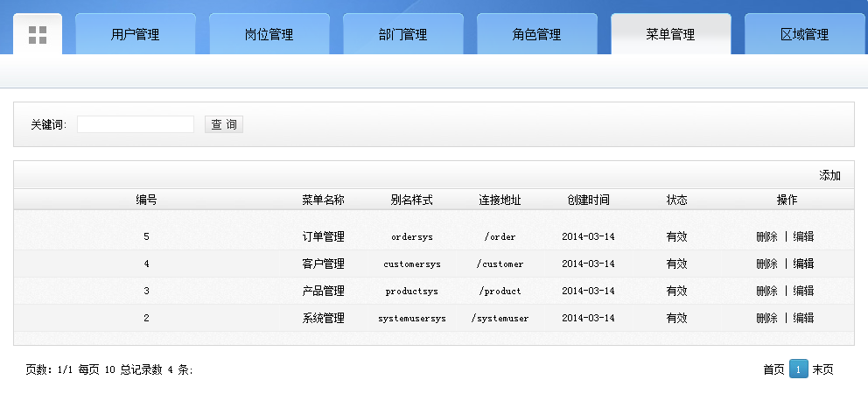Click the 添加 link to add menu

(829, 176)
